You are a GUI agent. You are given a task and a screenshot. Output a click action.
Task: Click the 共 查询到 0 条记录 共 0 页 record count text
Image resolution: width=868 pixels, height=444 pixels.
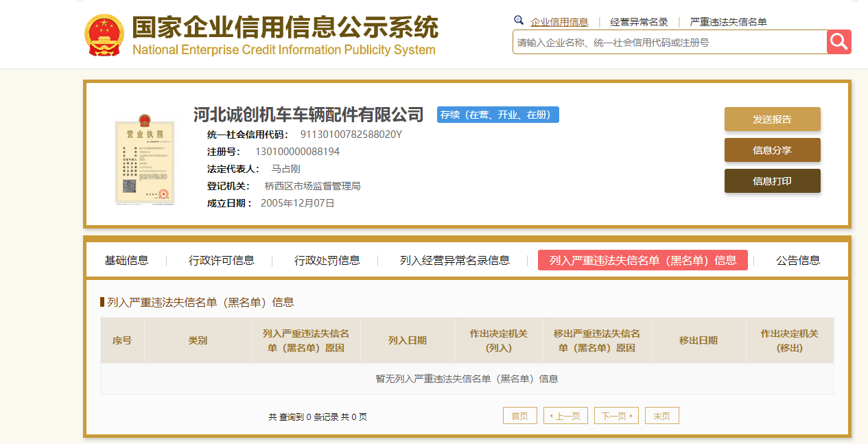tap(318, 417)
